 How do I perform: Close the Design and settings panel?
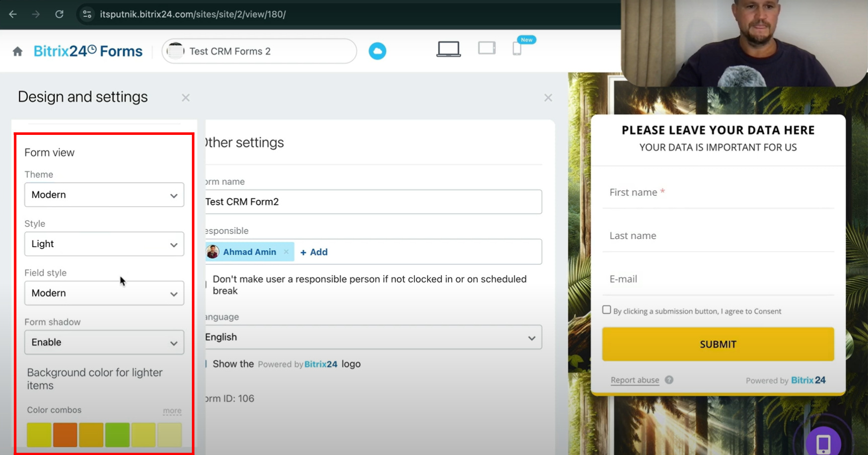tap(186, 98)
